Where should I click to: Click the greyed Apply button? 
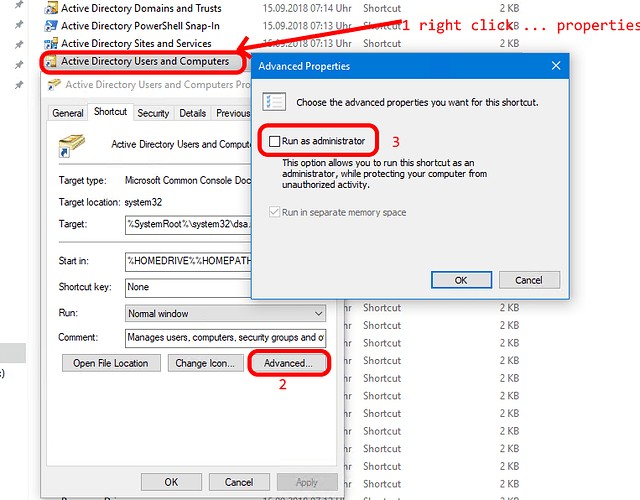pos(307,482)
